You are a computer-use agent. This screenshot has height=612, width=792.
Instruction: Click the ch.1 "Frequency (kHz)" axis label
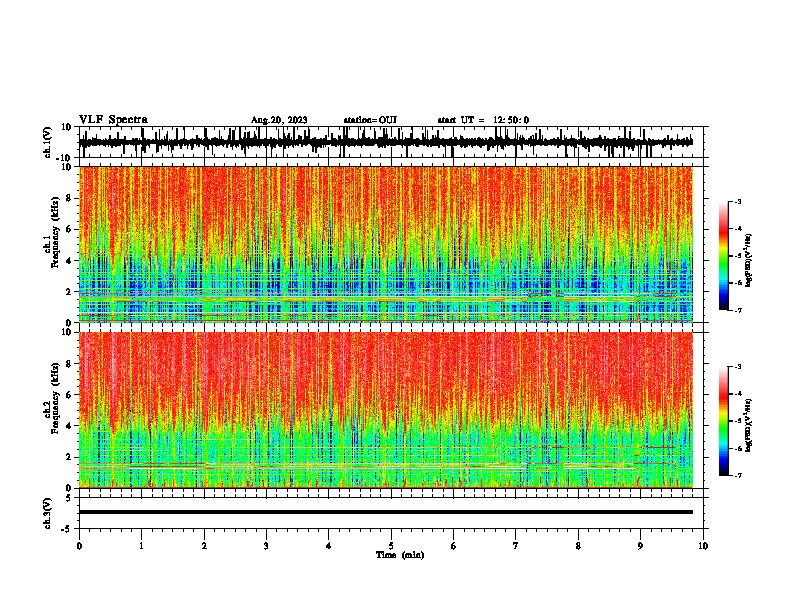(x=55, y=232)
